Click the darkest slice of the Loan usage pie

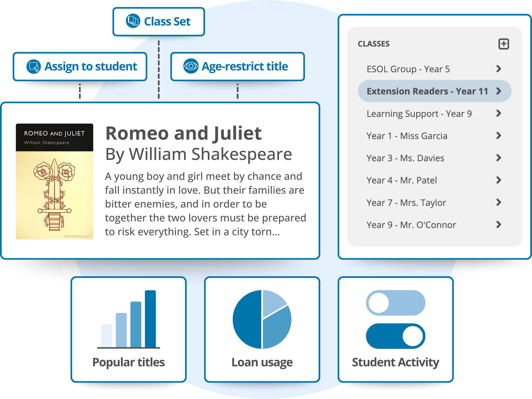click(247, 319)
